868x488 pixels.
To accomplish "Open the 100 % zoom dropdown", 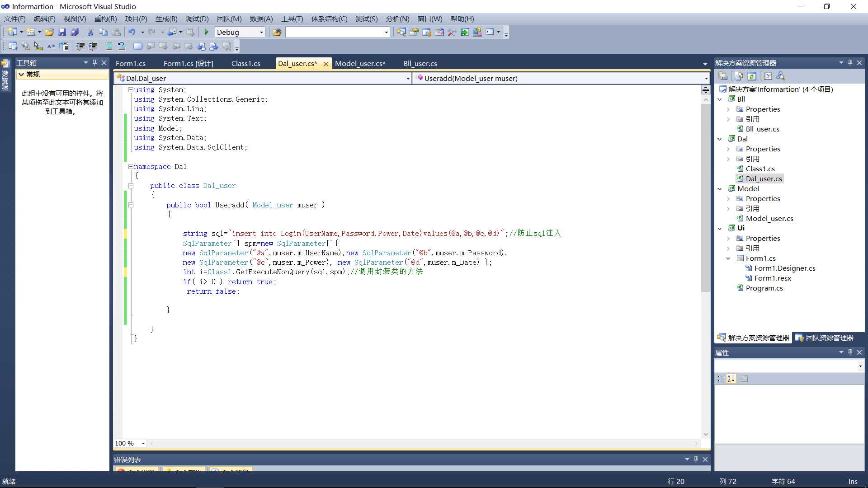I will (x=143, y=443).
